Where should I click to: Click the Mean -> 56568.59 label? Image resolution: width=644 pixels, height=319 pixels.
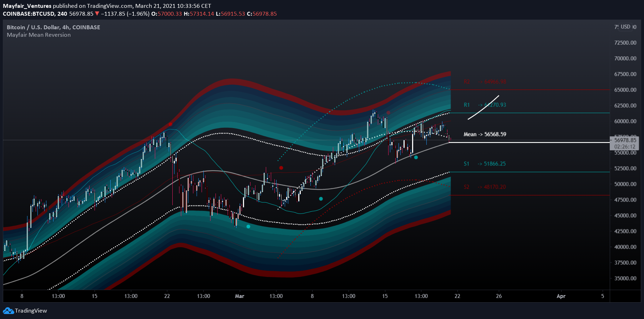485,135
